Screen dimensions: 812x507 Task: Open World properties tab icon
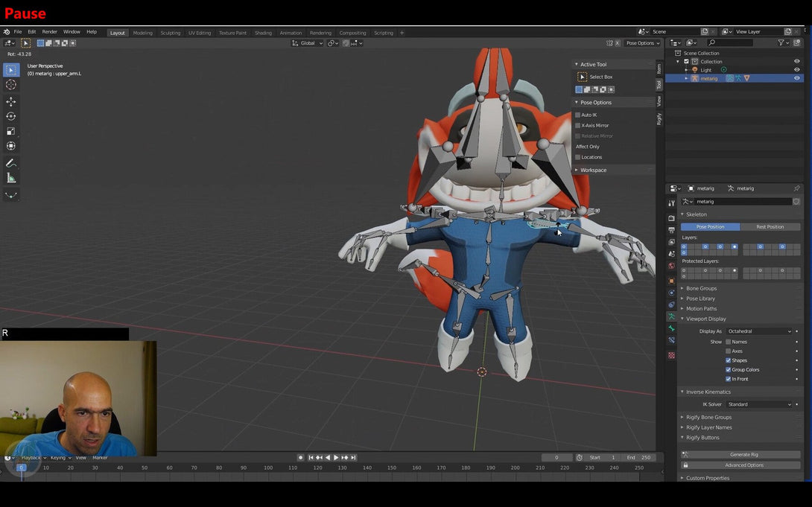click(672, 266)
